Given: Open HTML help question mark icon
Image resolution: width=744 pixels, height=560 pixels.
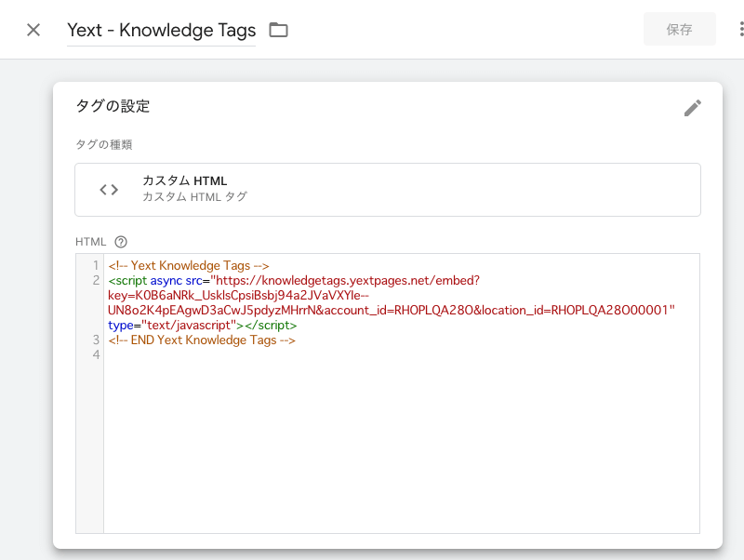Looking at the screenshot, I should pos(121,242).
